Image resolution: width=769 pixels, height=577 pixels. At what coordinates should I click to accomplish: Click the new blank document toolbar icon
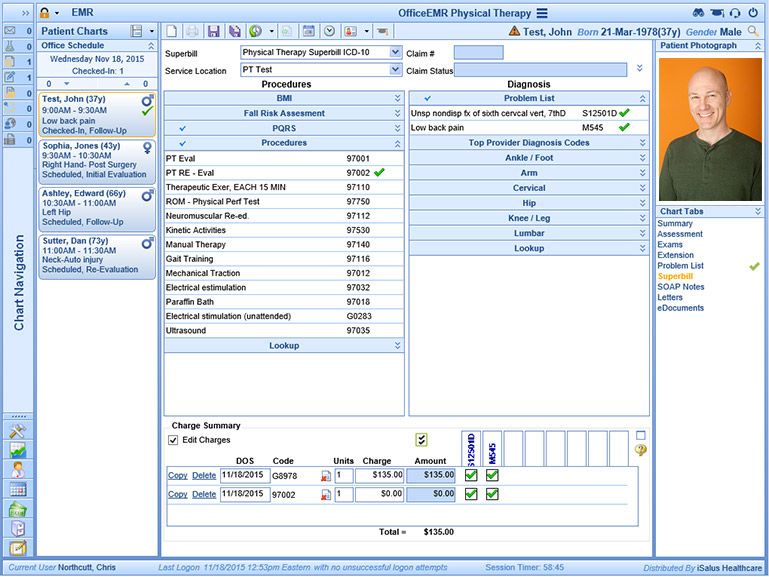click(172, 31)
